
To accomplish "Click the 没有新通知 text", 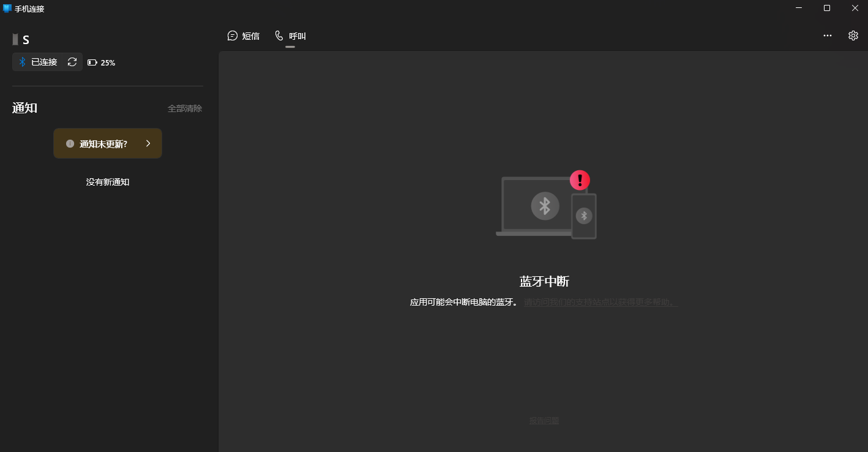I will (108, 182).
